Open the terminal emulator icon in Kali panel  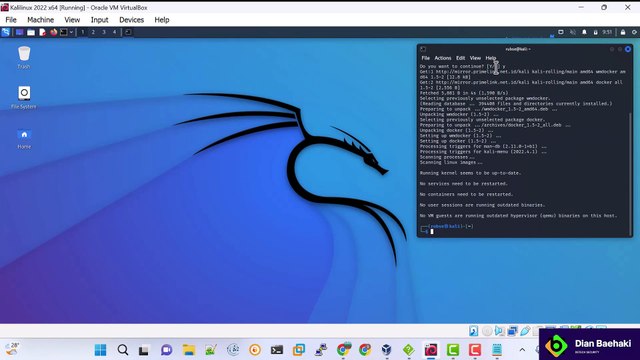click(64, 32)
